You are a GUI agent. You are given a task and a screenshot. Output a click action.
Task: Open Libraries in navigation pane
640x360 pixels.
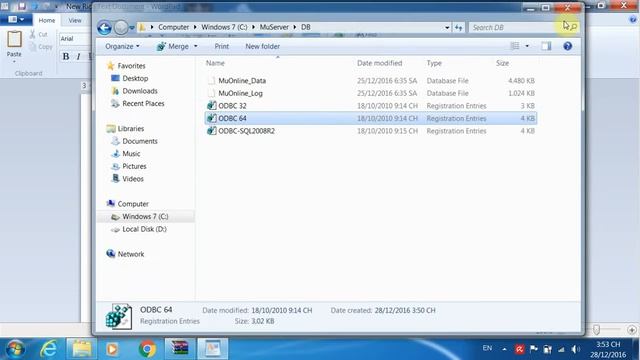coord(131,129)
